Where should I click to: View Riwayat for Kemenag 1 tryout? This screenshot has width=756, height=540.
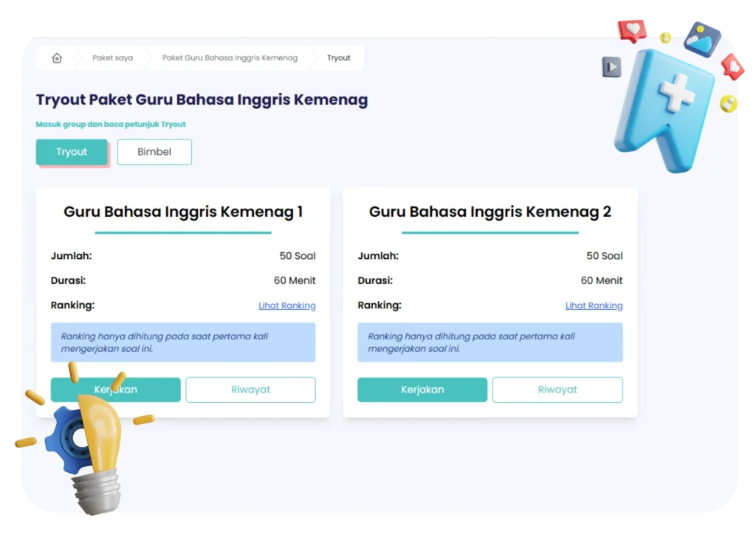pos(250,390)
